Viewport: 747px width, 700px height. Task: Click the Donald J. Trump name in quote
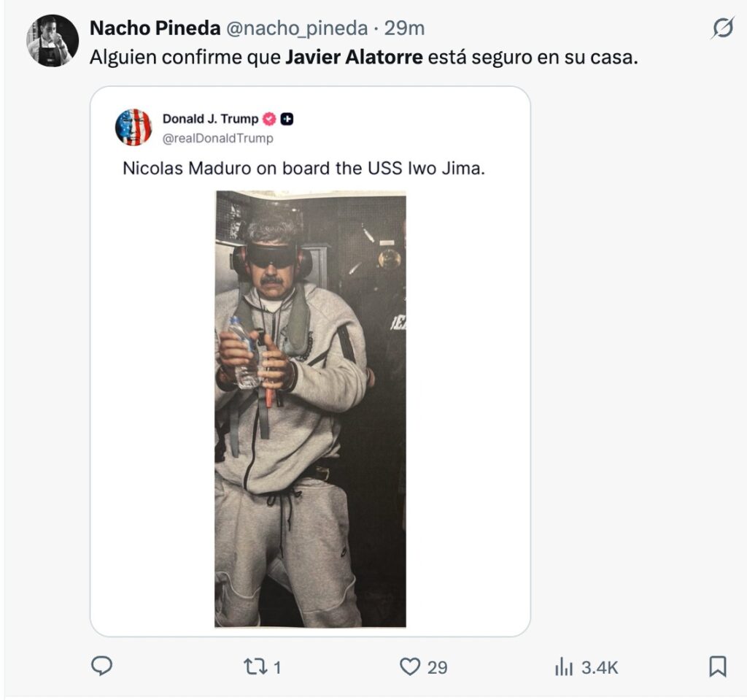[210, 119]
